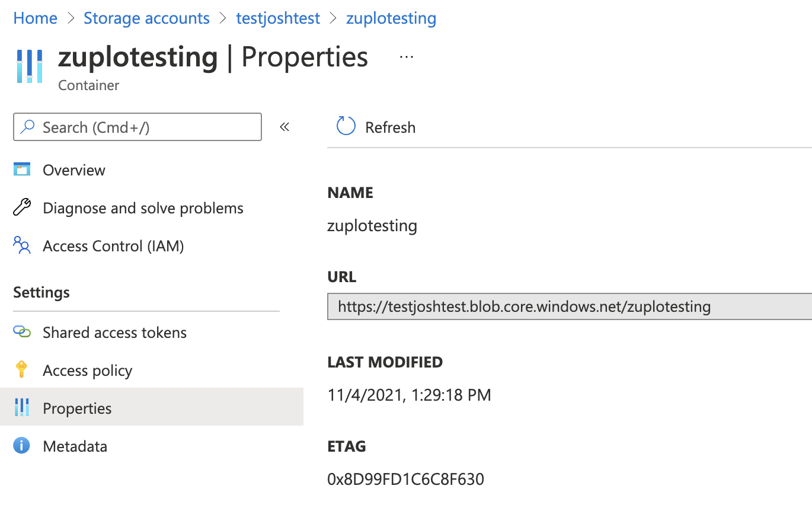Viewport: 812px width, 524px height.
Task: Collapse the sidebar with double chevron
Action: click(x=284, y=127)
